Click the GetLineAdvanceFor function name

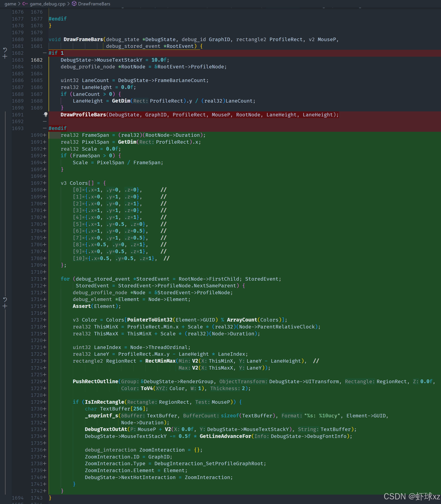[225, 436]
